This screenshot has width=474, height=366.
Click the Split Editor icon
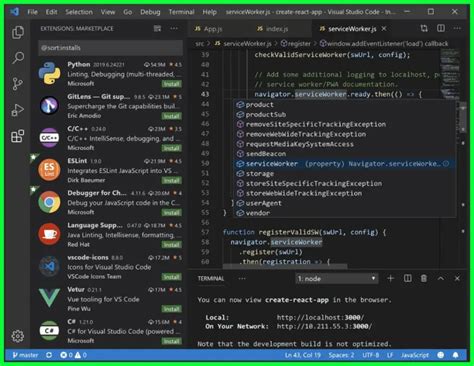[441, 29]
